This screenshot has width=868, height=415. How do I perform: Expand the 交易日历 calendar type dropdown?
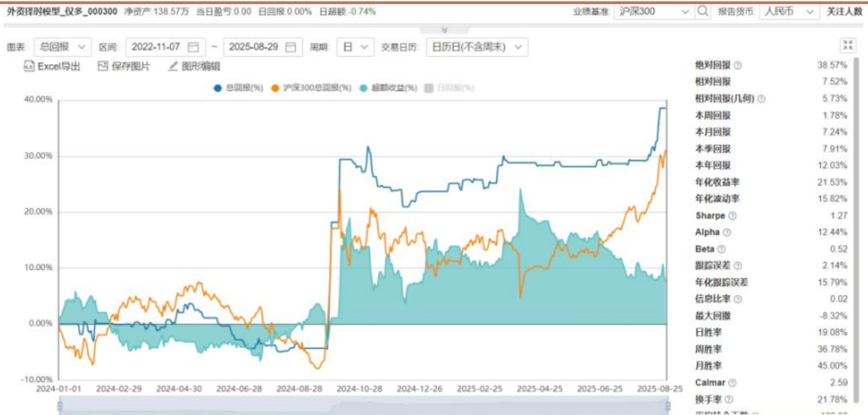(x=477, y=47)
